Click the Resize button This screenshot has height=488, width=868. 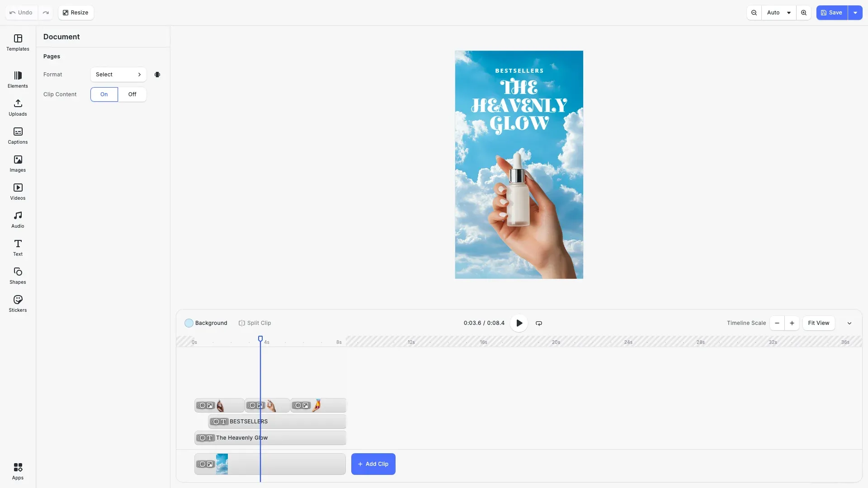(75, 13)
